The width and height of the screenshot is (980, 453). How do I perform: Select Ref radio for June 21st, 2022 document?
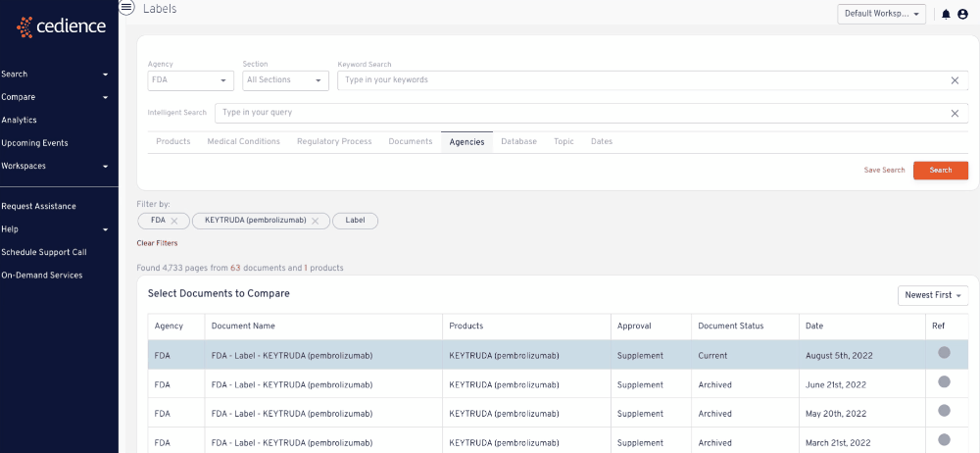945,381
